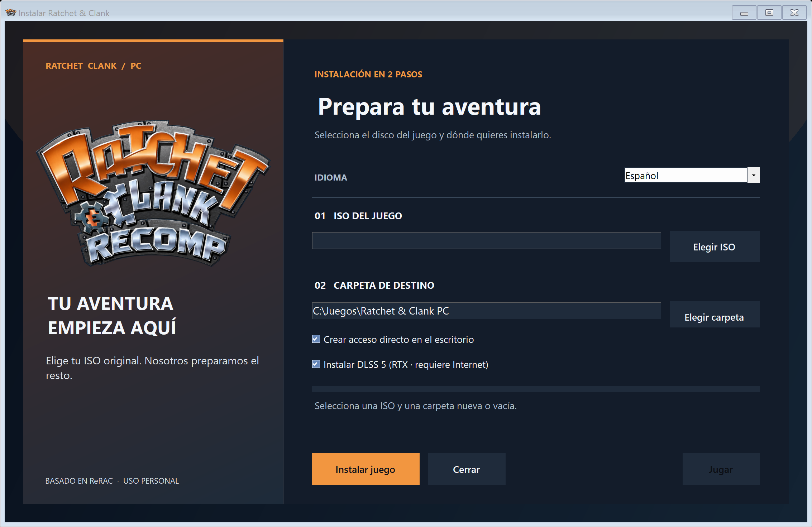The width and height of the screenshot is (812, 527).
Task: Click the 'IDIOMA' label
Action: point(331,178)
